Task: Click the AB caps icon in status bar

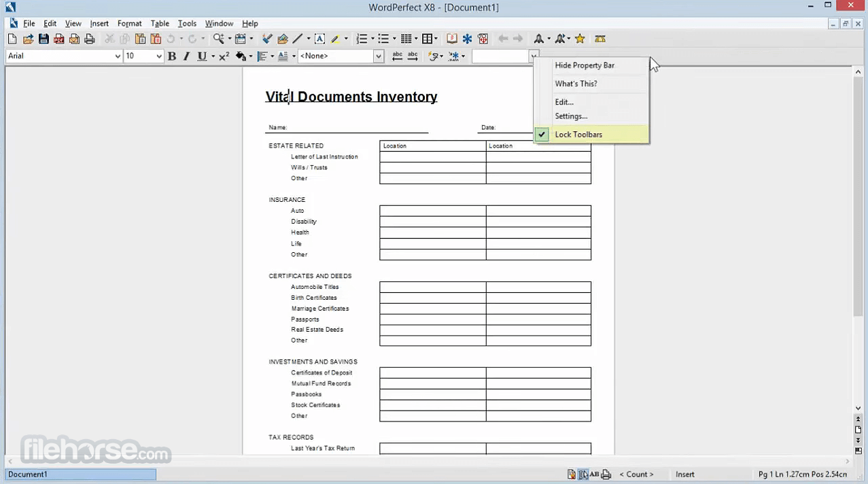Action: point(595,474)
